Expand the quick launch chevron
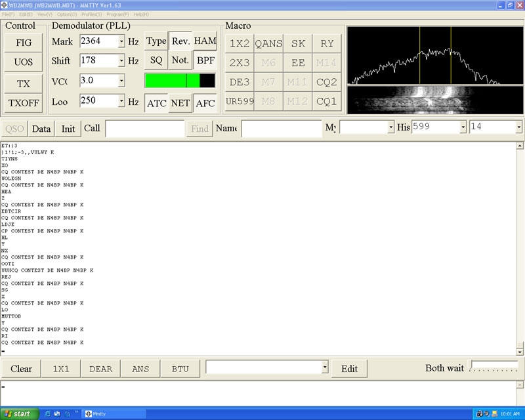 [76, 412]
